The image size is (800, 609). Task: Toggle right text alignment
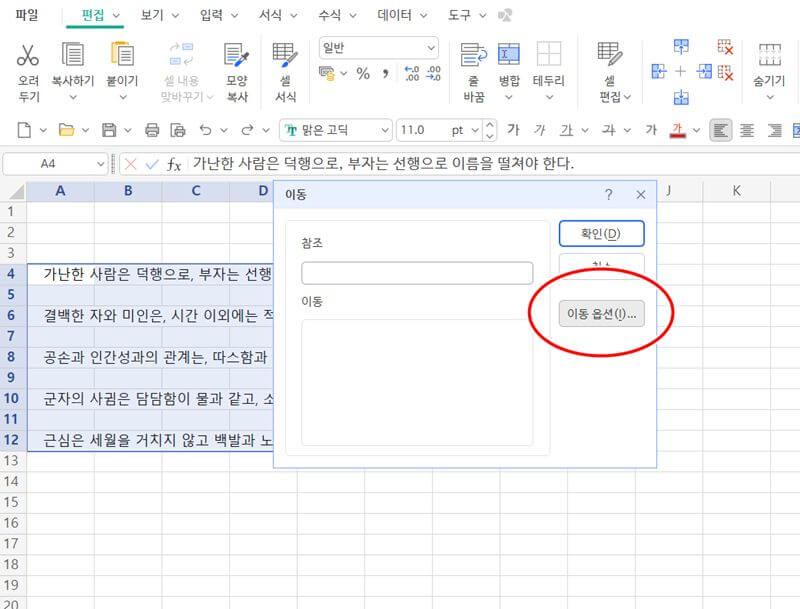pyautogui.click(x=774, y=131)
